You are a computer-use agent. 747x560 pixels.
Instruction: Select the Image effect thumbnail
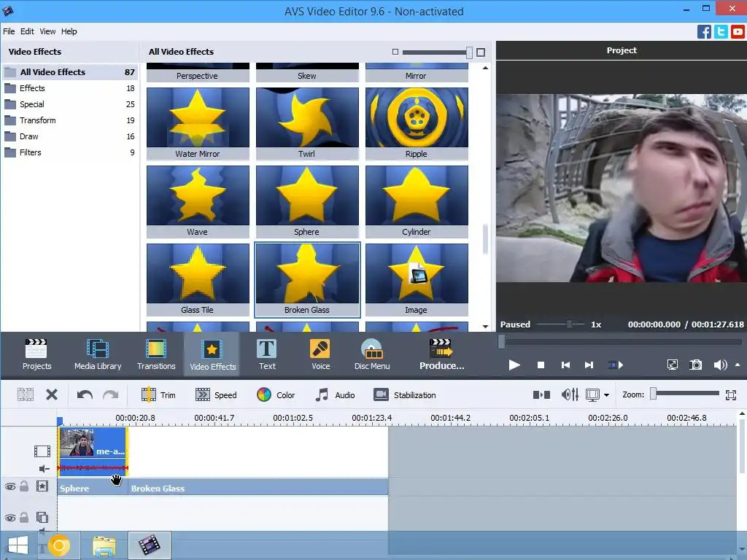[417, 279]
